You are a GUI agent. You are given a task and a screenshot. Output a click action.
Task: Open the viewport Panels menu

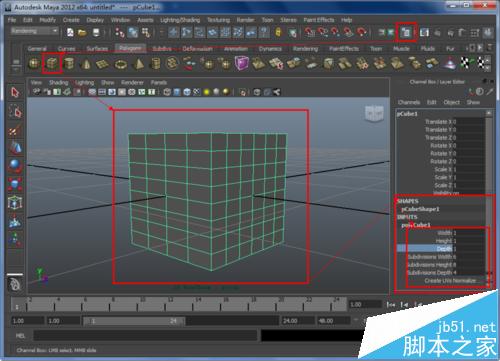[159, 82]
